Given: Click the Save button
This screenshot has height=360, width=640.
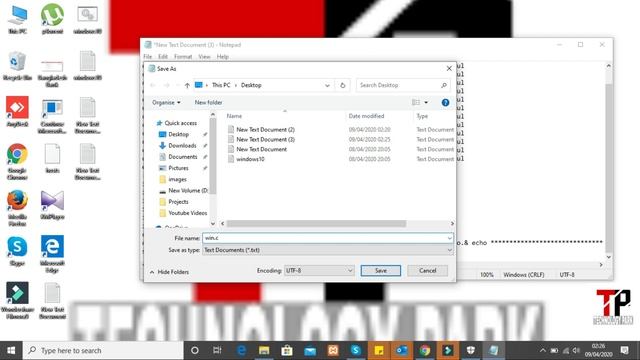Looking at the screenshot, I should (x=381, y=271).
